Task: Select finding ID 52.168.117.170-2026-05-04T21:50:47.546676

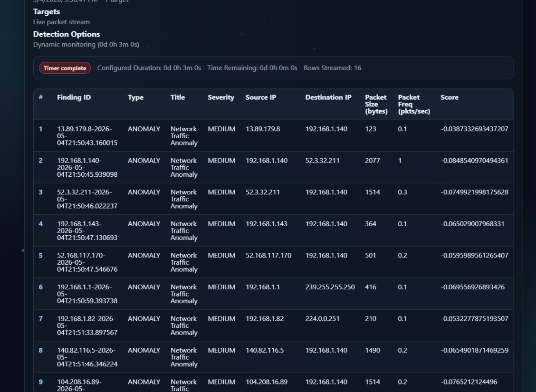Action: point(87,262)
